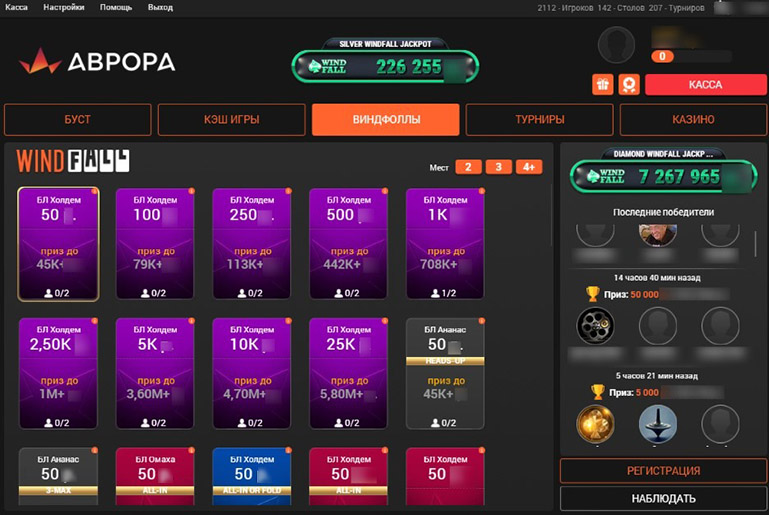Screen dimensions: 769x515
Task: Toggle the 4+ seats filter
Action: [x=529, y=167]
